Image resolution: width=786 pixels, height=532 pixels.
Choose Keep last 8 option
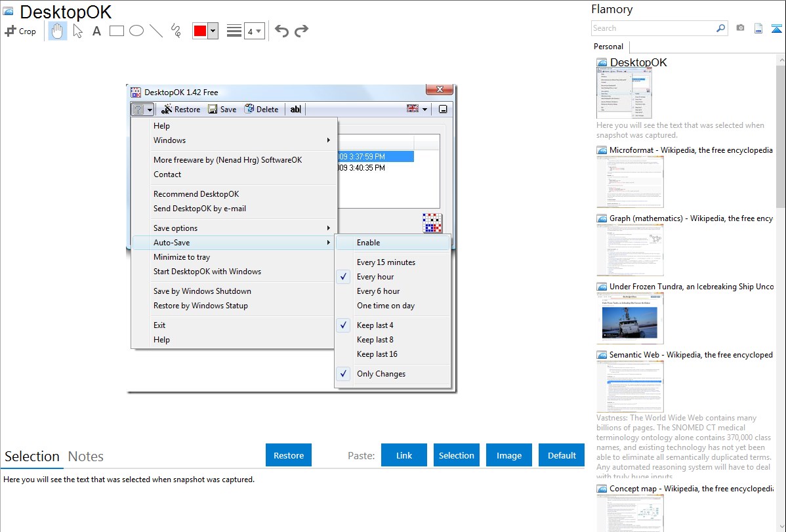click(393, 340)
